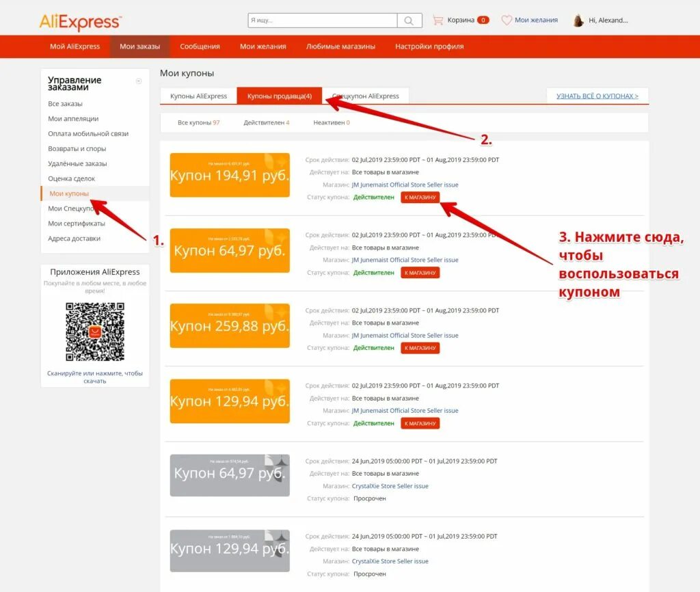Click Просрочен status of gray 64,97 coupon
The width and height of the screenshot is (700, 592).
(x=370, y=498)
